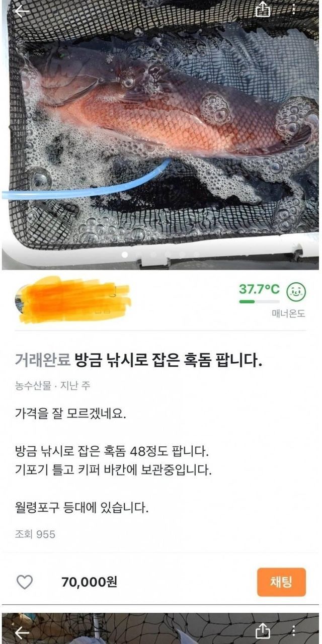Tap the share icon on the lower netting photo

click(263, 631)
